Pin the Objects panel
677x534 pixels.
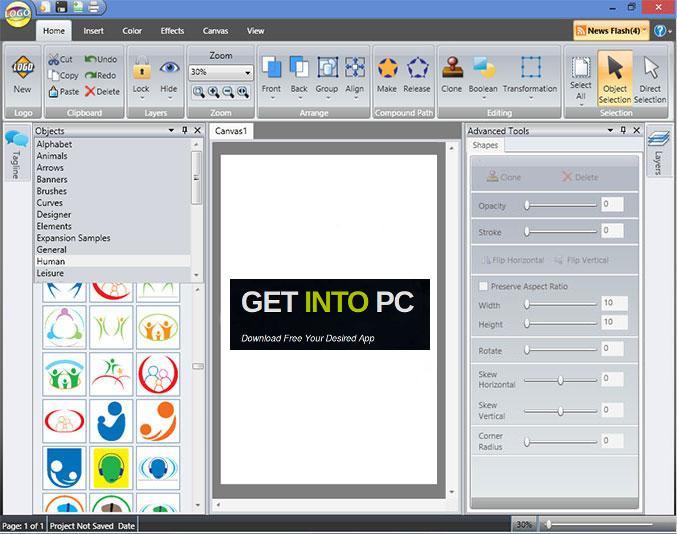(x=185, y=130)
